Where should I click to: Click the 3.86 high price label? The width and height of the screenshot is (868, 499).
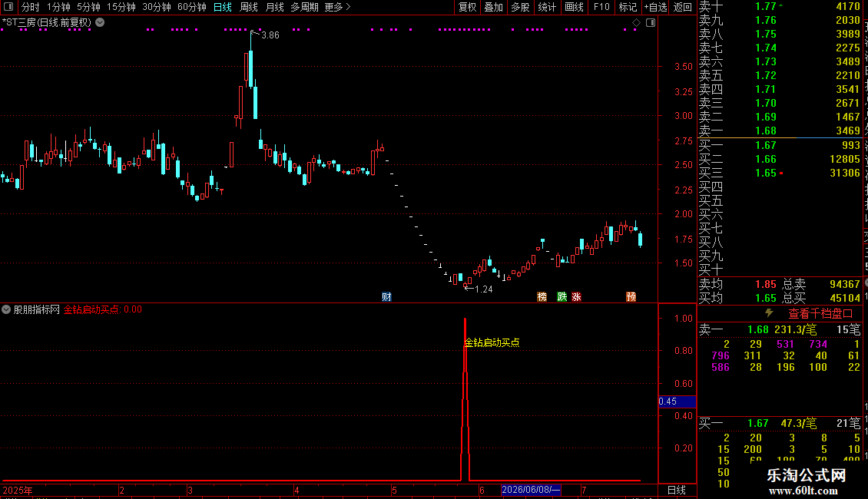click(270, 35)
